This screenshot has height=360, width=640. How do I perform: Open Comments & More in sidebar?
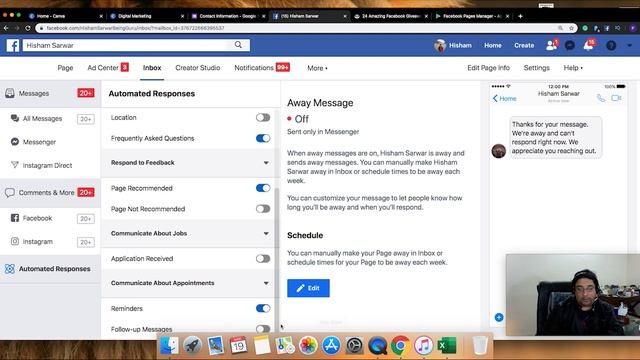pyautogui.click(x=50, y=192)
